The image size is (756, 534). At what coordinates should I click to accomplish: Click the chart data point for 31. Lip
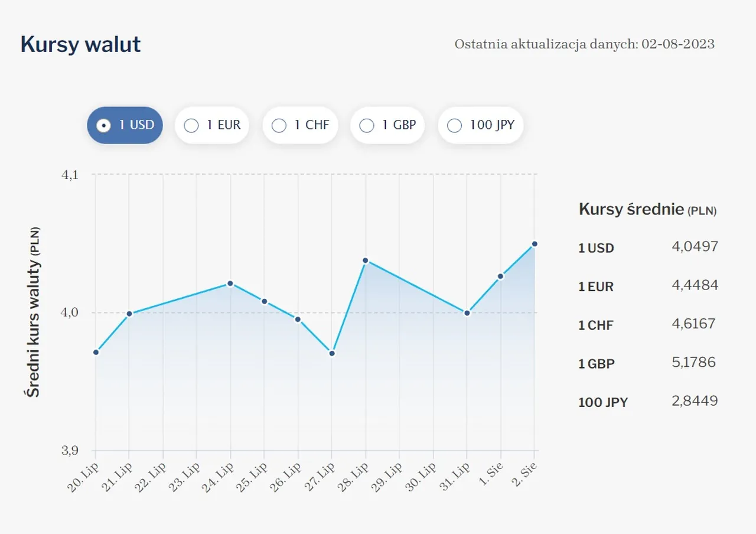(467, 313)
